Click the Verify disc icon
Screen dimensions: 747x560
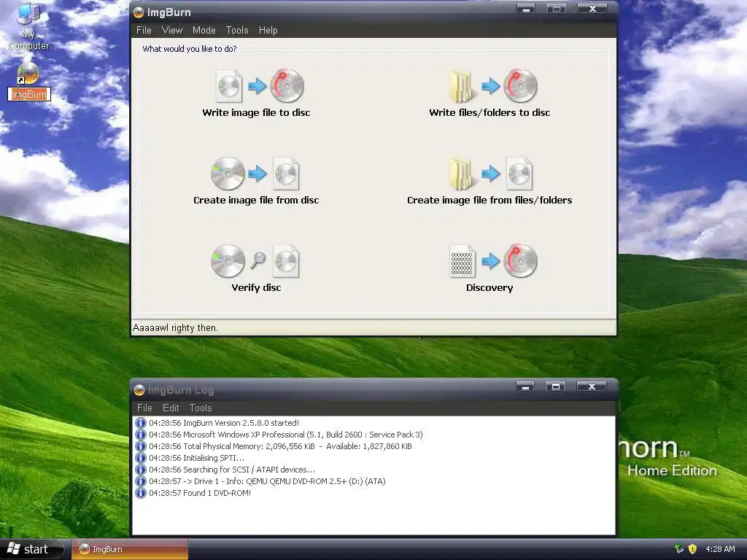pyautogui.click(x=255, y=261)
